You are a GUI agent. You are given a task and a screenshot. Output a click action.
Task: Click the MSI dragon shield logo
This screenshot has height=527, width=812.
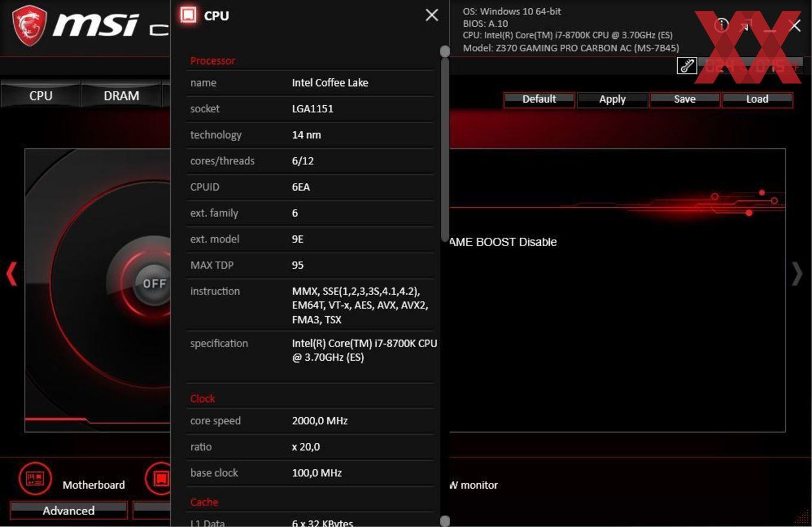(x=30, y=25)
